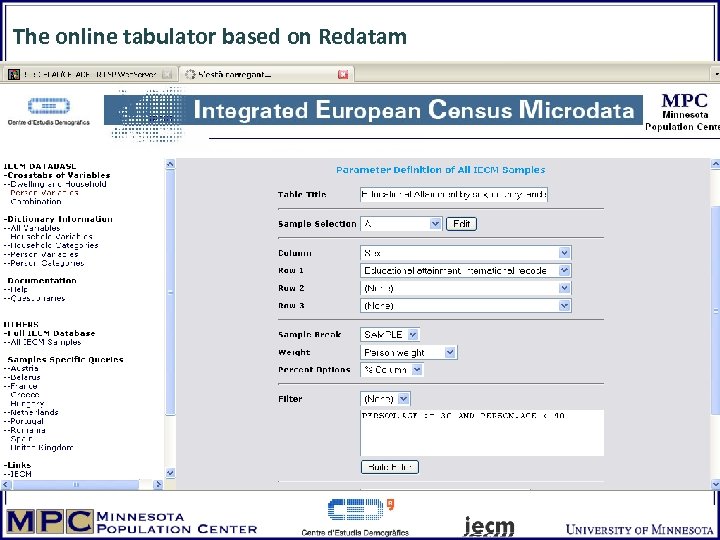Click the University of Minnesota footer text
Screen dimensions: 720x540
click(639, 529)
